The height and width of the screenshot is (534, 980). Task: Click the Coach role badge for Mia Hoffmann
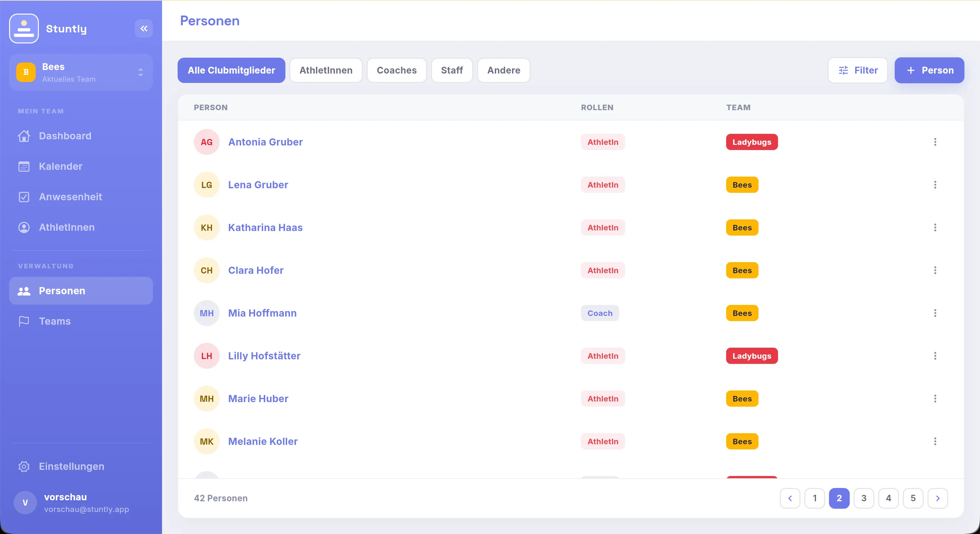tap(600, 313)
